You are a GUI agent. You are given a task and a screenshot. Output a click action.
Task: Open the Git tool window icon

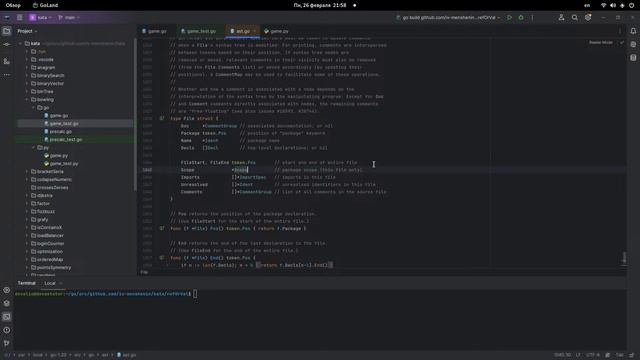[x=7, y=343]
